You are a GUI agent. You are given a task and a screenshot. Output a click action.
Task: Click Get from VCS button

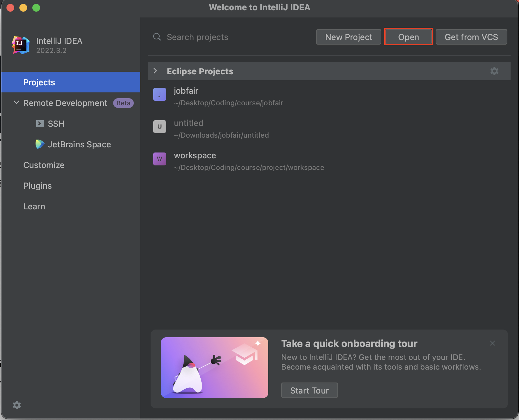click(x=471, y=37)
